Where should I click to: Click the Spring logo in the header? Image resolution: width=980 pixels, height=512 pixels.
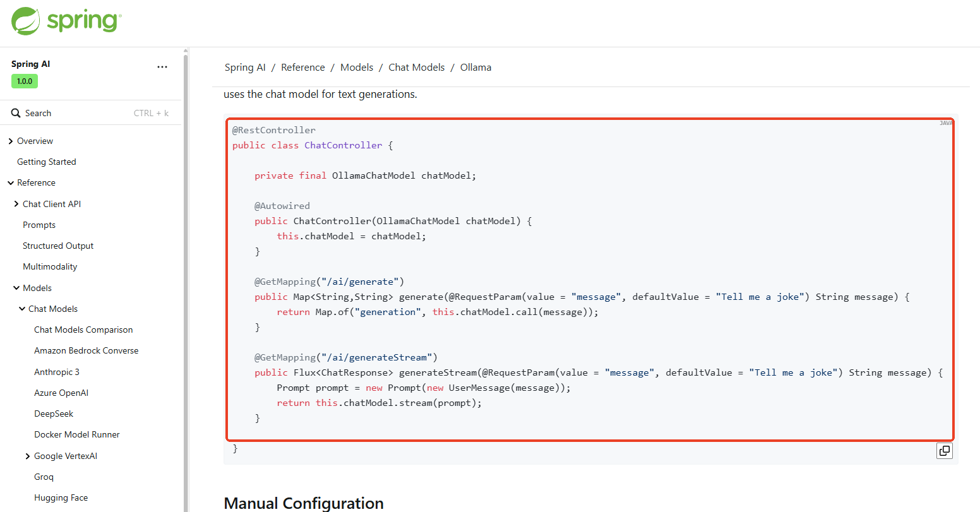tap(66, 21)
